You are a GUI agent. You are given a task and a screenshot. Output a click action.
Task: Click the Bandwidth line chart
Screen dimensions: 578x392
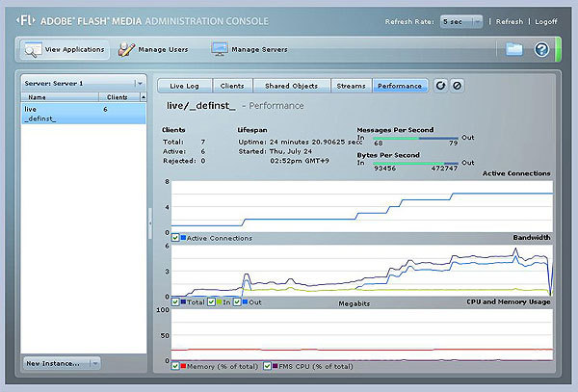point(362,271)
